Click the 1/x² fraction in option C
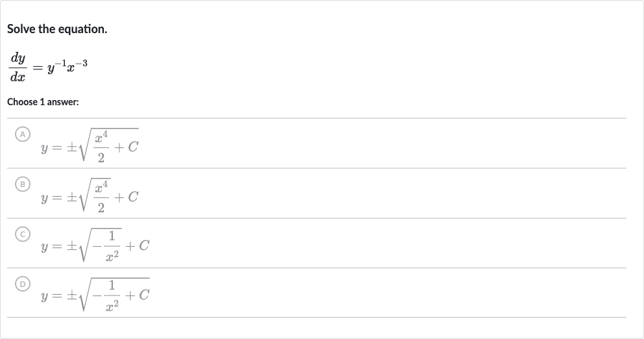The image size is (644, 339). pos(112,246)
